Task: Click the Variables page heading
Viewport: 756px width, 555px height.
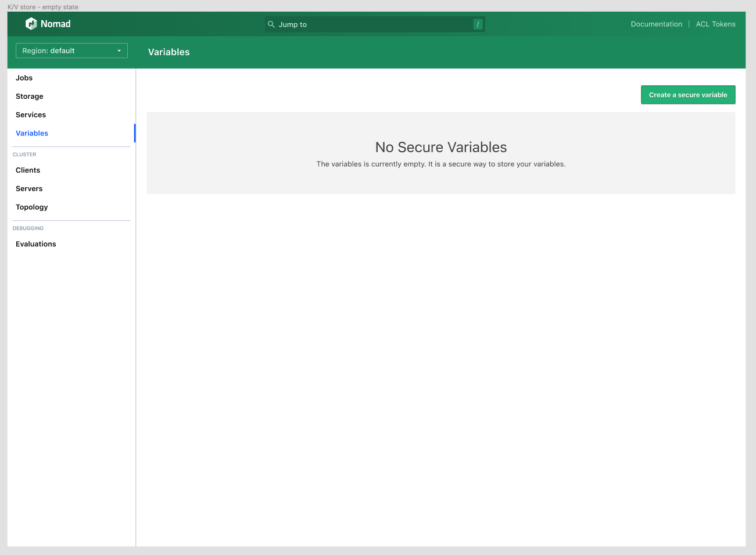Action: click(169, 52)
